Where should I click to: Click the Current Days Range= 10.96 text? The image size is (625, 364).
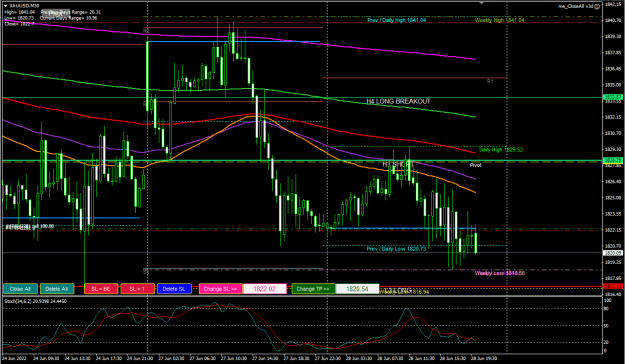(68, 18)
